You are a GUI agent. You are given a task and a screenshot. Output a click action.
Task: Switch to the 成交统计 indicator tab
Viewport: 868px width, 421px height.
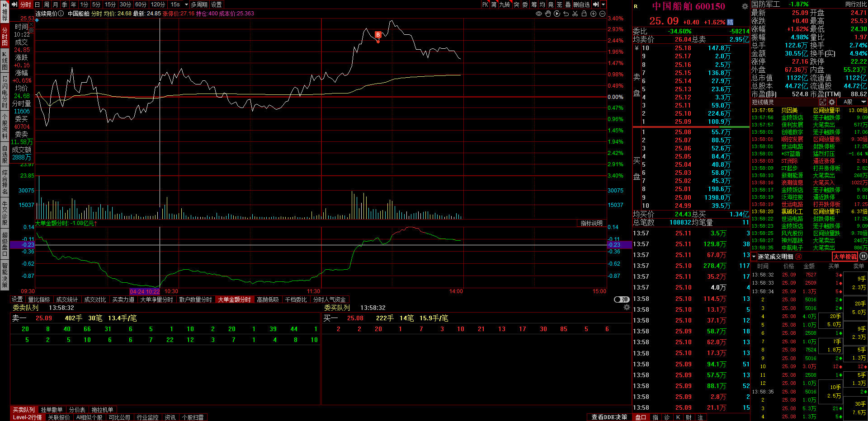tap(67, 299)
